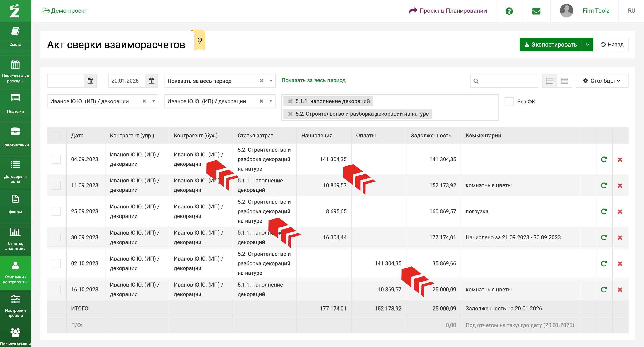Image resolution: width=644 pixels, height=347 pixels.
Task: Expand the Столбцы columns dropdown
Action: click(601, 81)
